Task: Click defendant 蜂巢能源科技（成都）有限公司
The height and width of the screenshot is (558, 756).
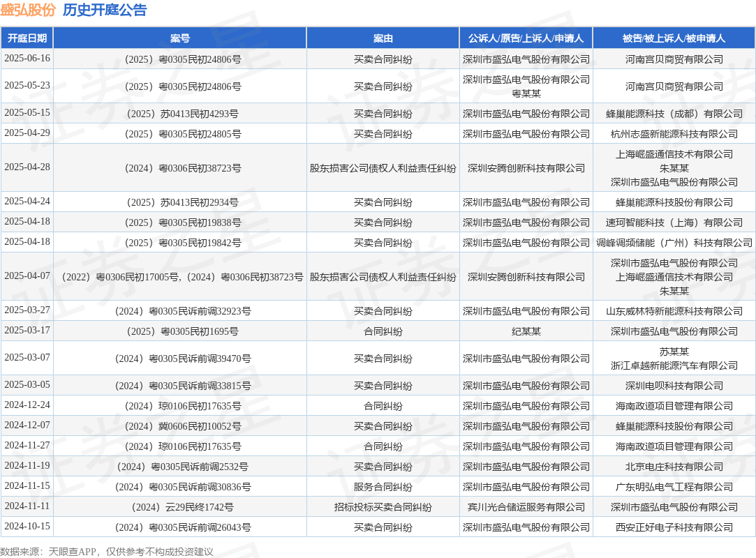Action: (674, 114)
